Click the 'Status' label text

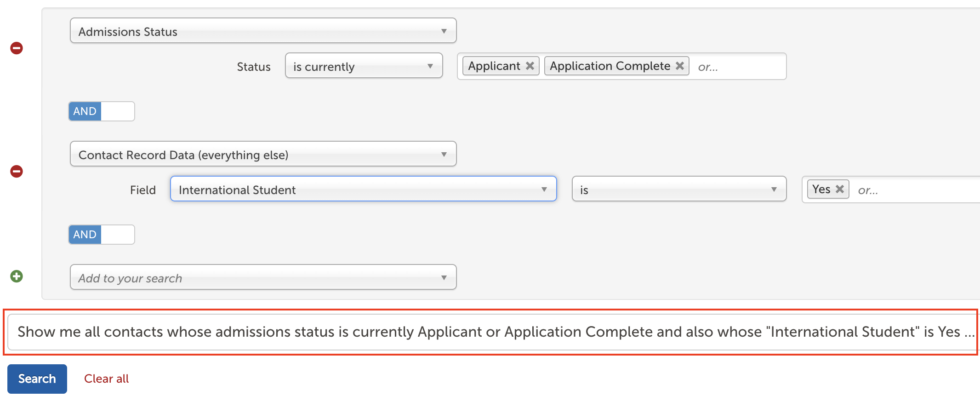[254, 67]
